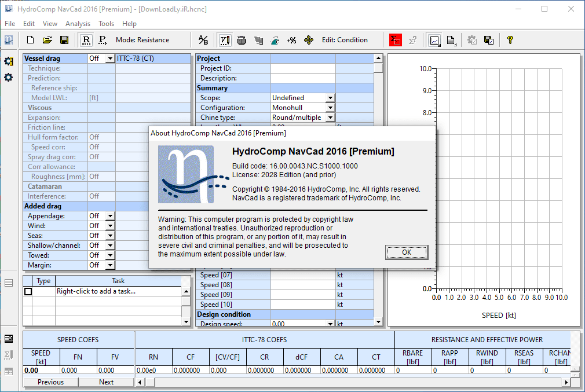Select the margin plus-percent icon
Image resolution: width=585 pixels, height=392 pixels.
coord(292,40)
